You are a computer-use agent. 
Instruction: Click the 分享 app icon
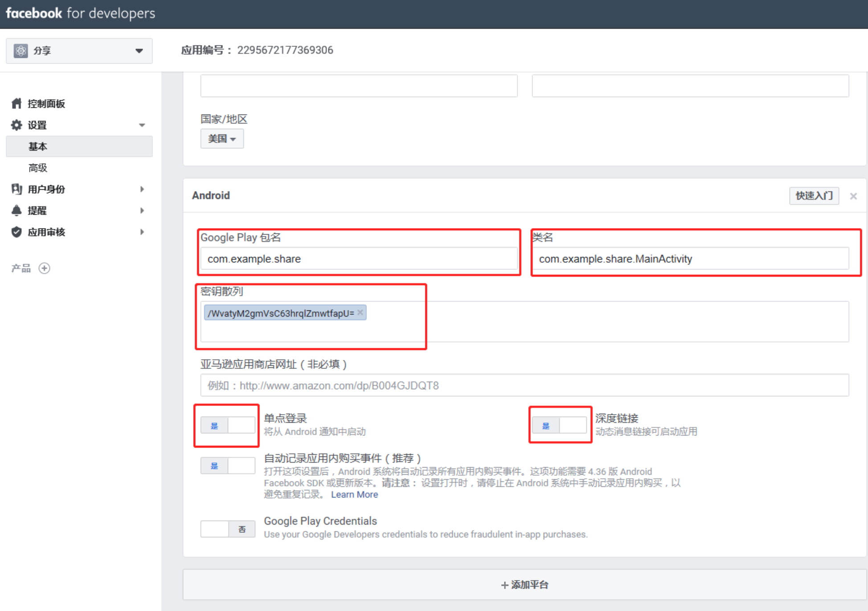(20, 50)
